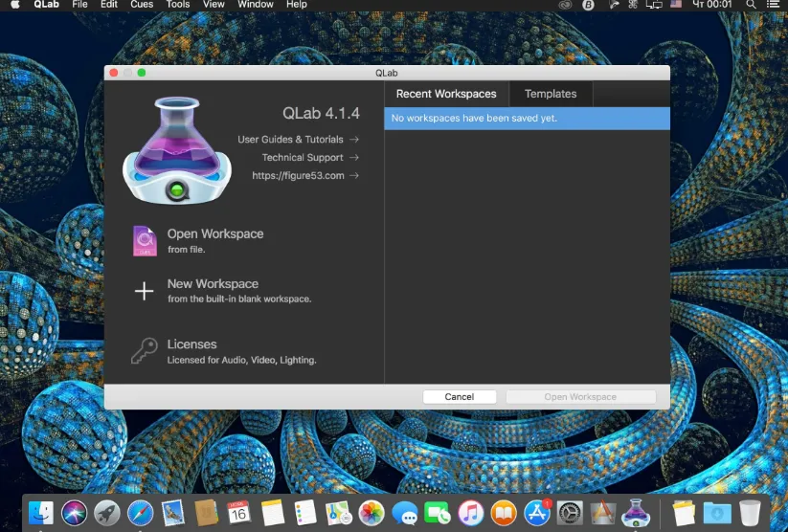Visit the https://figure53.com link
This screenshot has width=788, height=532.
pos(298,175)
